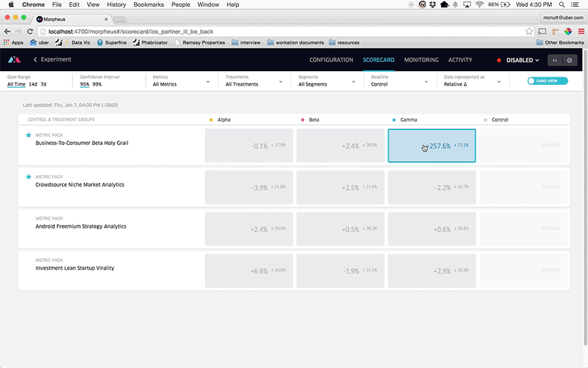Open the Superfine bookmark
Screen dimensions: 588x368
pyautogui.click(x=112, y=42)
